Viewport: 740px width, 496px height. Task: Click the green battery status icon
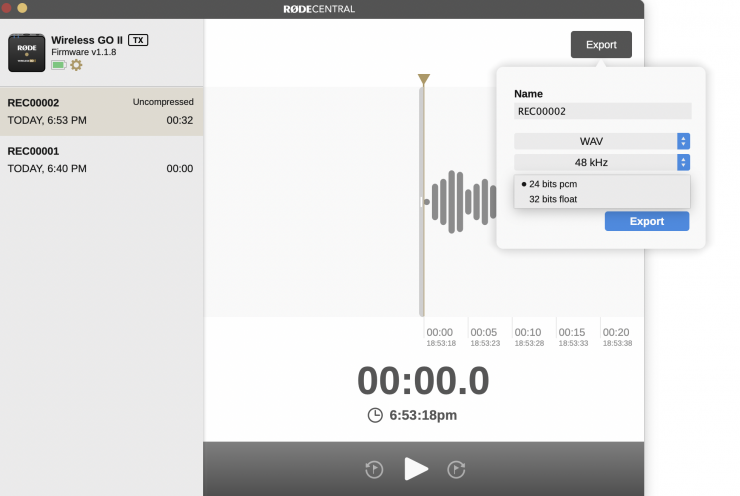click(58, 65)
